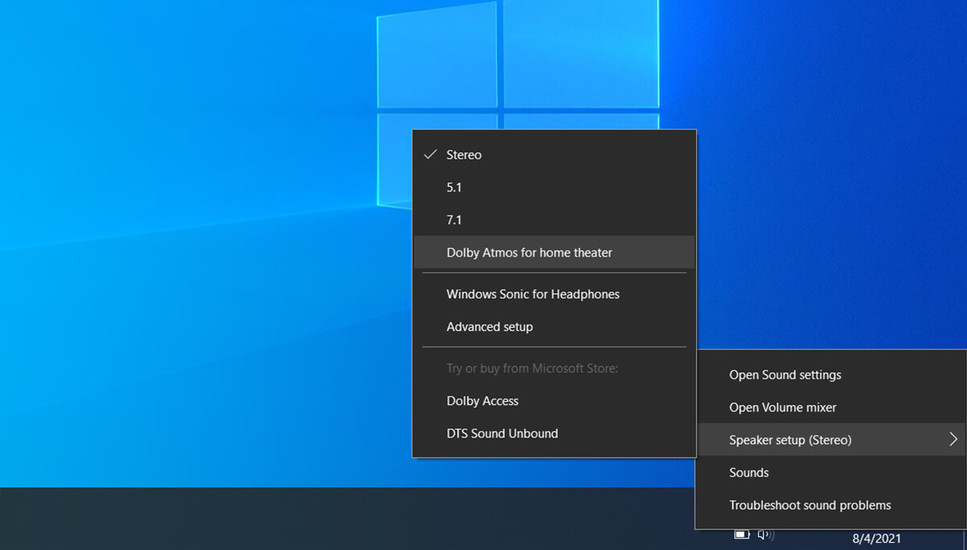This screenshot has height=550, width=967.
Task: Click the speaker volume tray icon
Action: 765,535
